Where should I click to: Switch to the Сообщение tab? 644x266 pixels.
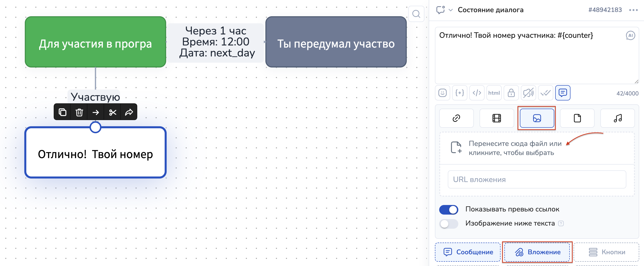pos(468,252)
